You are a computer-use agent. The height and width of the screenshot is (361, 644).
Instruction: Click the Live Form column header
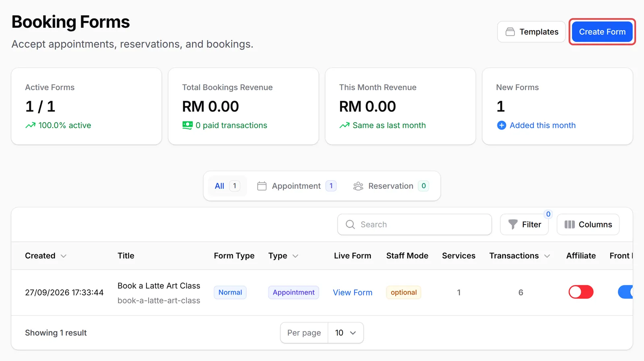click(x=353, y=256)
